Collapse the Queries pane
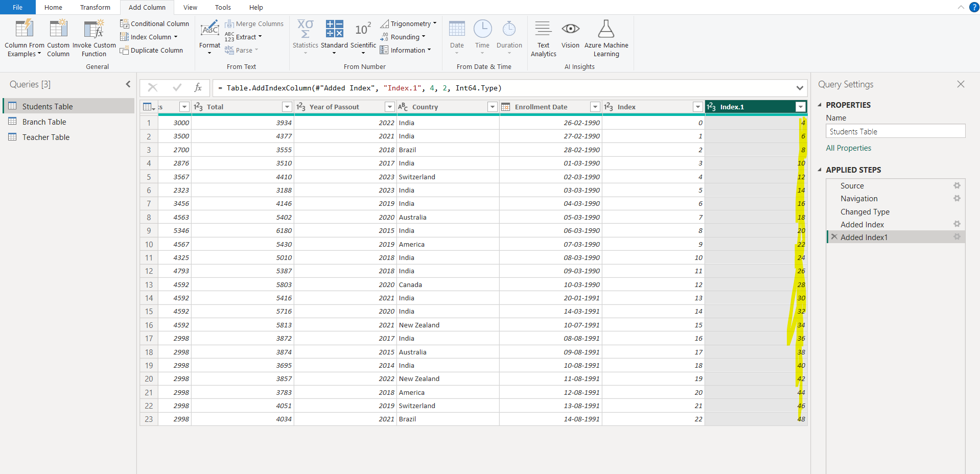Screen dimensions: 980x474 pyautogui.click(x=128, y=84)
